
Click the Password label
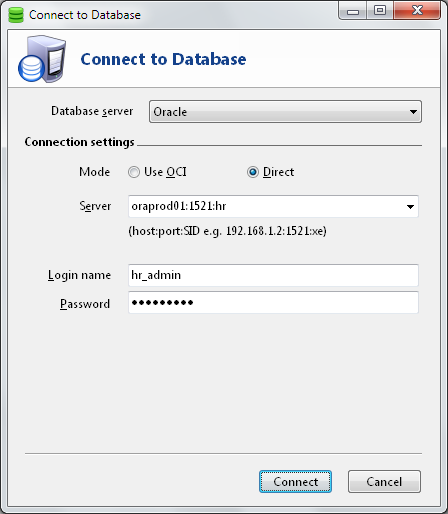[x=85, y=304]
